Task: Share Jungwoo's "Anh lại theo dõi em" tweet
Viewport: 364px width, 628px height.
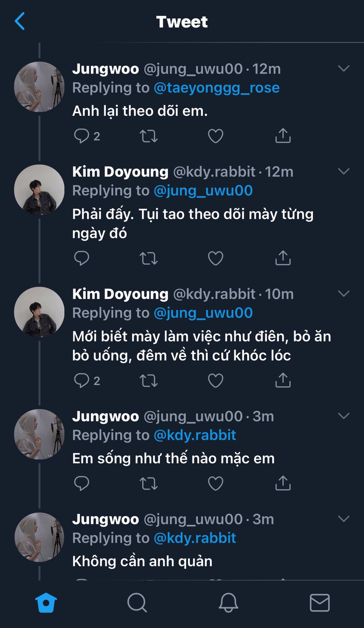Action: [283, 136]
